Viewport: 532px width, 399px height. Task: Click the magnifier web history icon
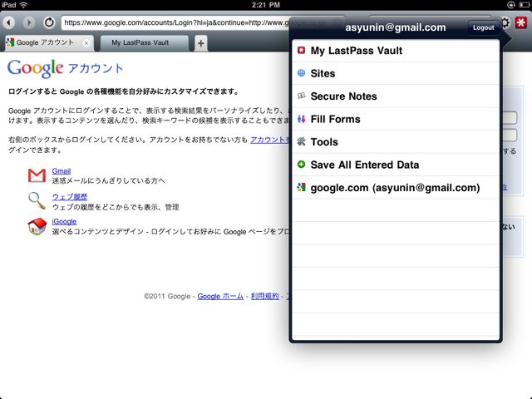[x=37, y=200]
